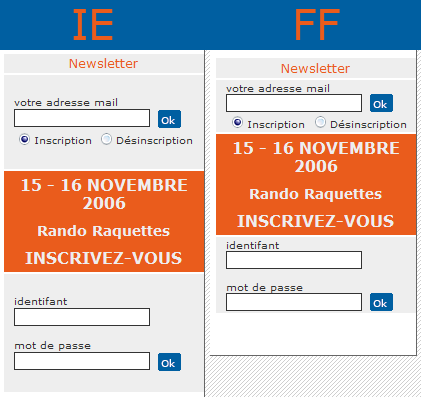Screen dimensions: 421x397
Task: Click the FF Newsletter heading
Action: pos(315,68)
